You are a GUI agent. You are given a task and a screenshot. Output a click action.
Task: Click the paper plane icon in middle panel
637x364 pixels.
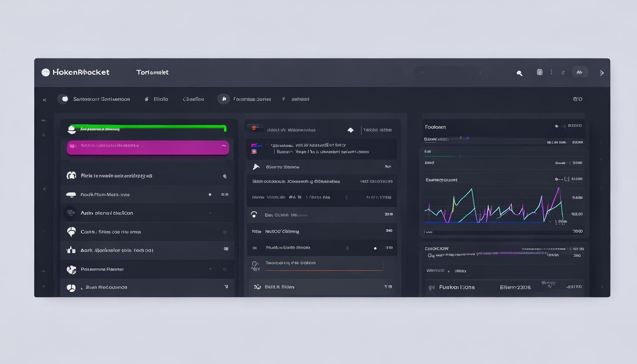256,167
